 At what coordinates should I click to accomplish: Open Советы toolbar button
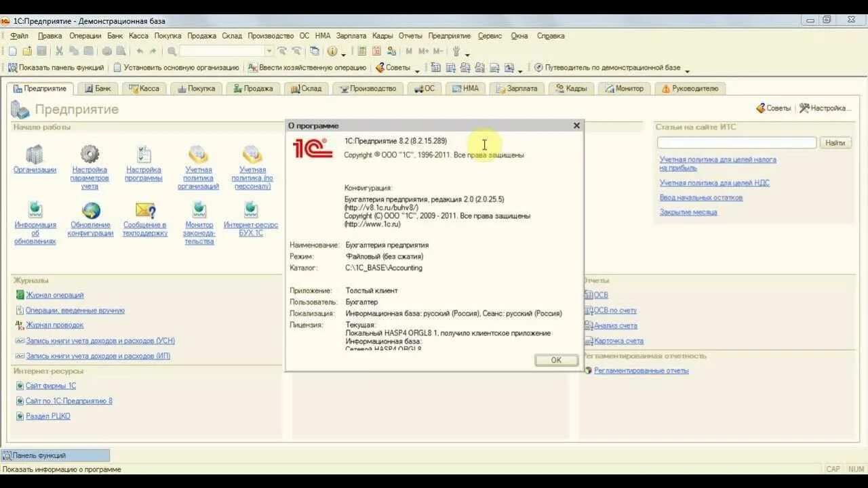coord(393,68)
